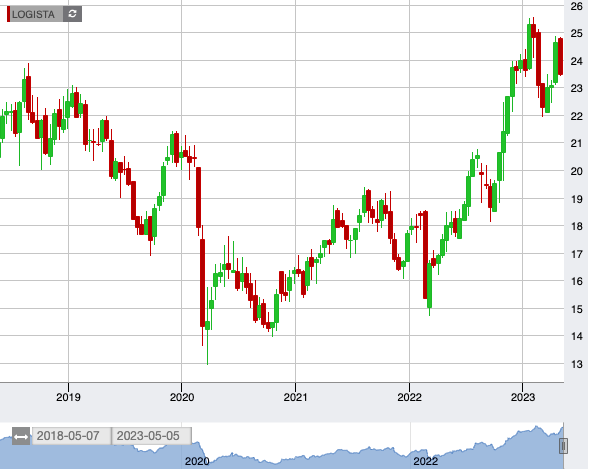Click the 2020 label in the navigator strip
The width and height of the screenshot is (590, 471).
197,461
